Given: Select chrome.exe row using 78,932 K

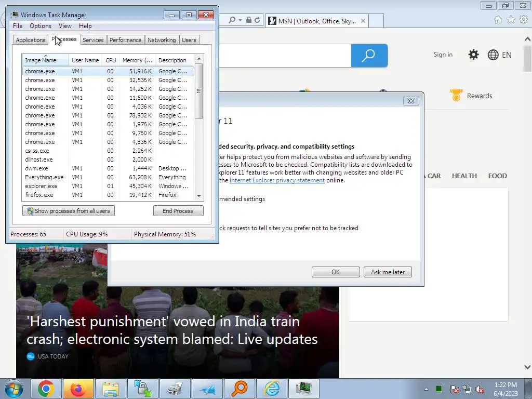Looking at the screenshot, I should pos(108,115).
